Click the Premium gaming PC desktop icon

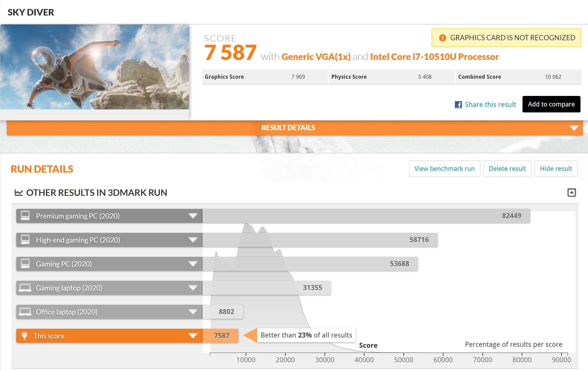coord(25,216)
